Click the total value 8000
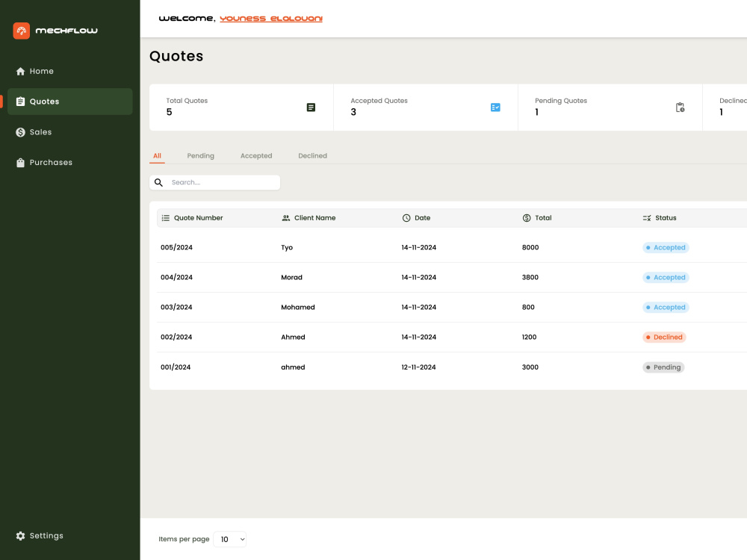The height and width of the screenshot is (560, 747). coord(530,248)
